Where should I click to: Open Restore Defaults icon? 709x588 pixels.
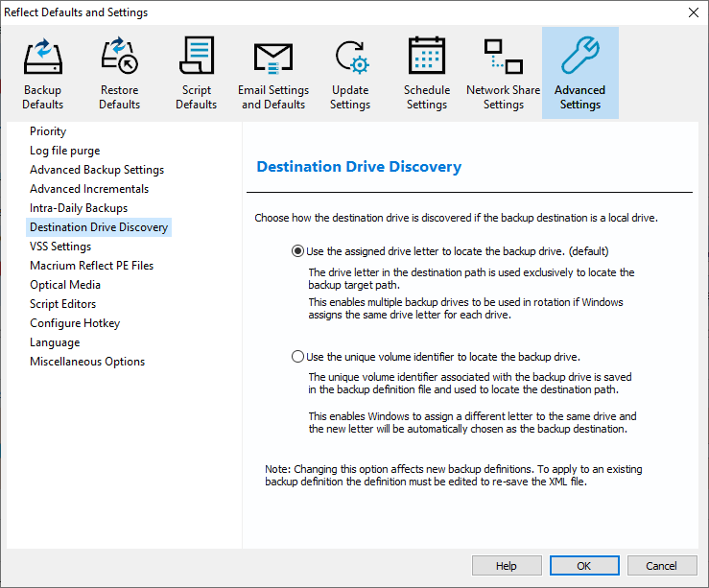(x=119, y=58)
